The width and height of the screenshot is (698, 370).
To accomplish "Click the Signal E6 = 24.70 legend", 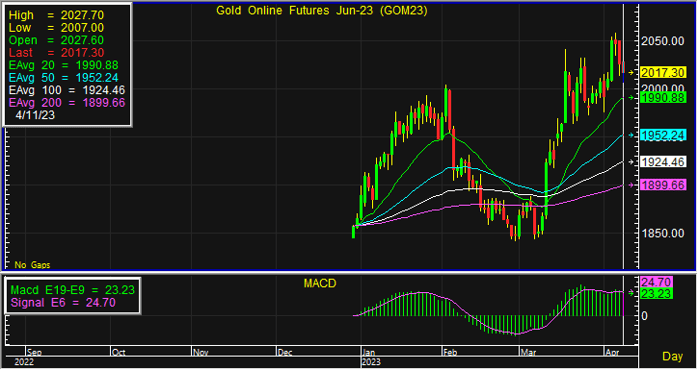I will point(63,303).
